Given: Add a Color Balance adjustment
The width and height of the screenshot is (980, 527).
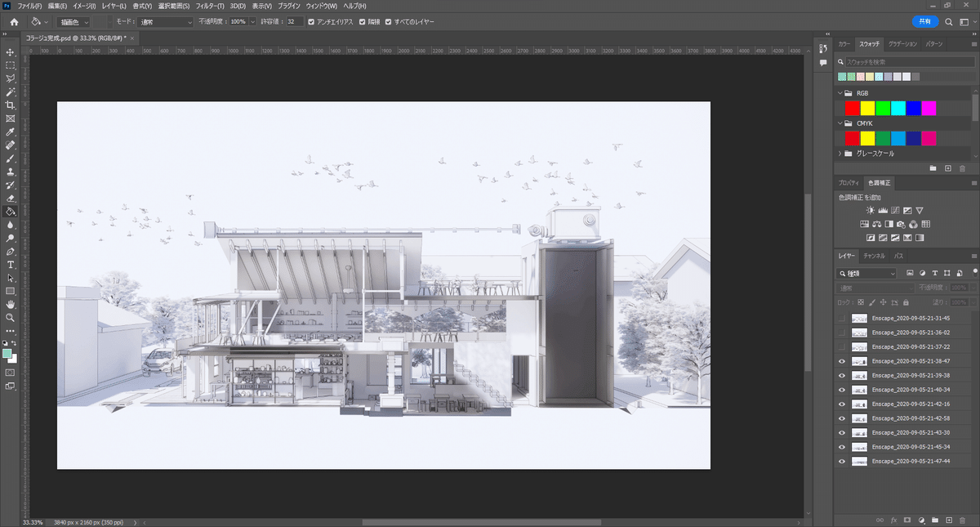Looking at the screenshot, I should (876, 224).
